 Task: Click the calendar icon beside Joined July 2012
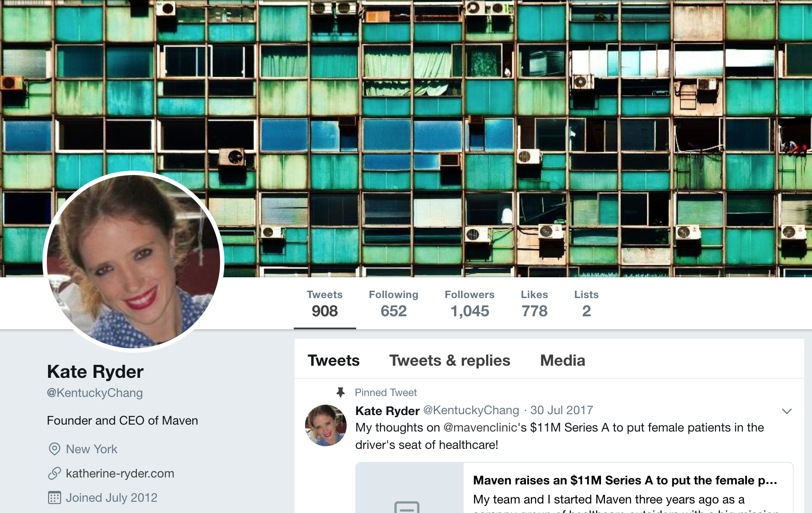click(x=54, y=497)
